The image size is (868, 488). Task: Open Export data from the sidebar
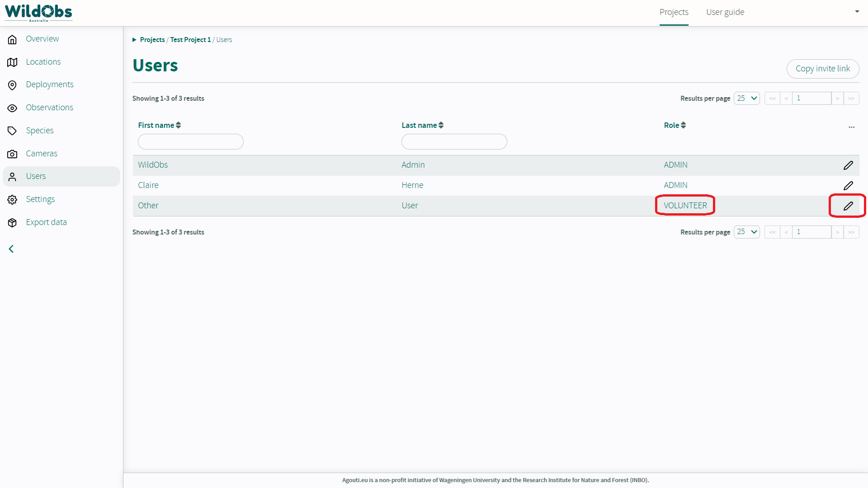[46, 222]
